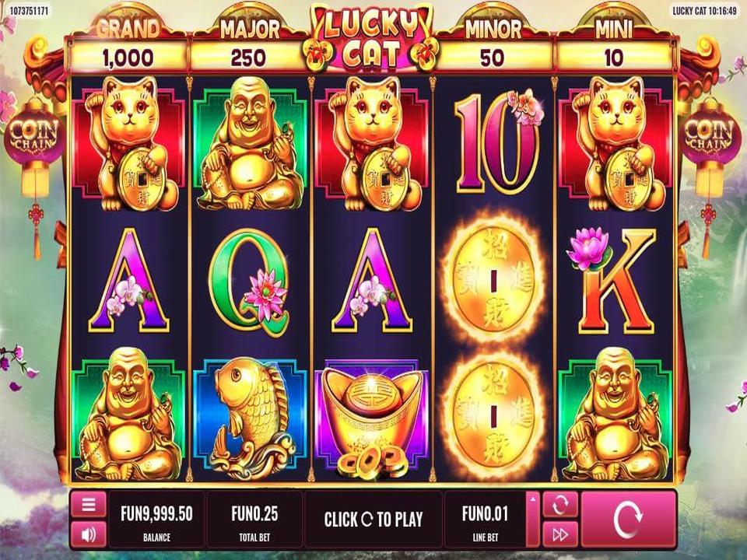This screenshot has height=560, width=747.
Task: Click the large spin button
Action: [x=629, y=520]
